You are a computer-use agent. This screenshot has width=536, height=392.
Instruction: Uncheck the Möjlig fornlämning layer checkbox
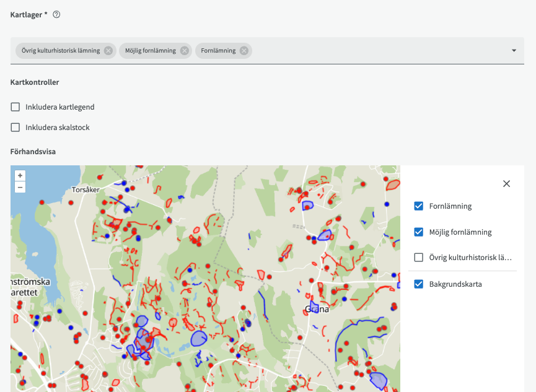(419, 232)
